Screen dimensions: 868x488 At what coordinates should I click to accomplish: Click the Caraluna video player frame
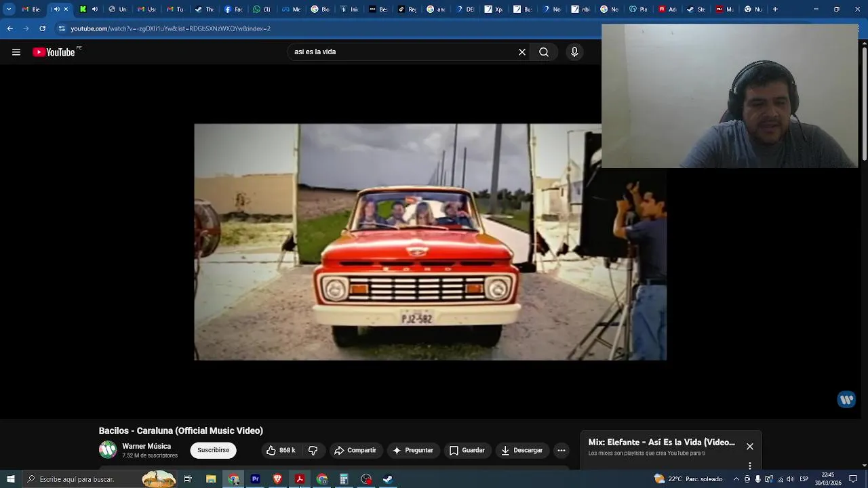(x=431, y=242)
